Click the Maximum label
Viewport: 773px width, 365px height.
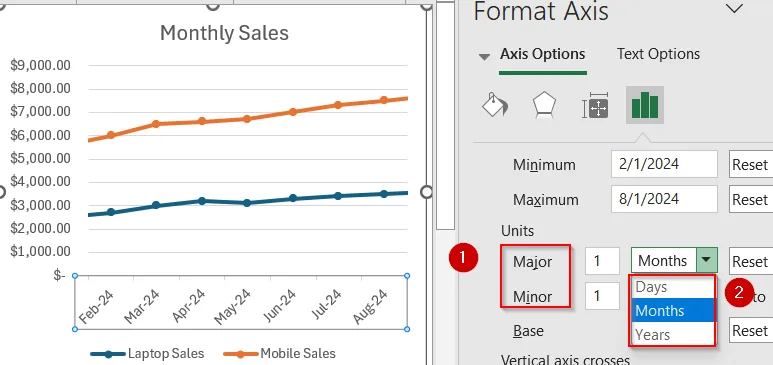(546, 200)
